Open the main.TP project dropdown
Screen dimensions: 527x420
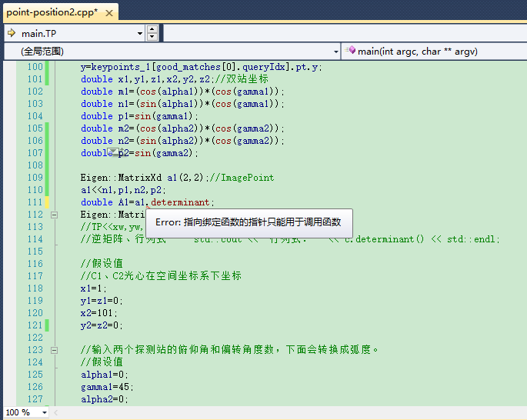point(140,33)
